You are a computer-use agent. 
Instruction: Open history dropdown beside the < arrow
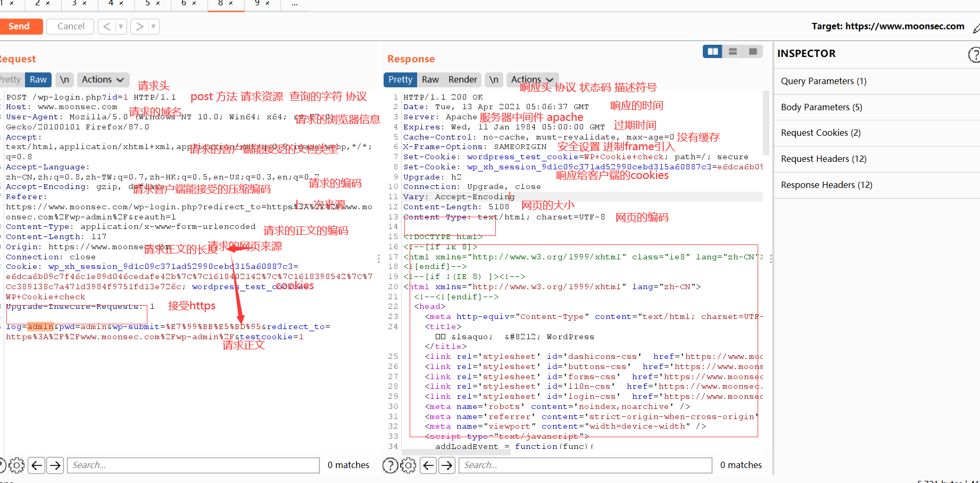[121, 26]
